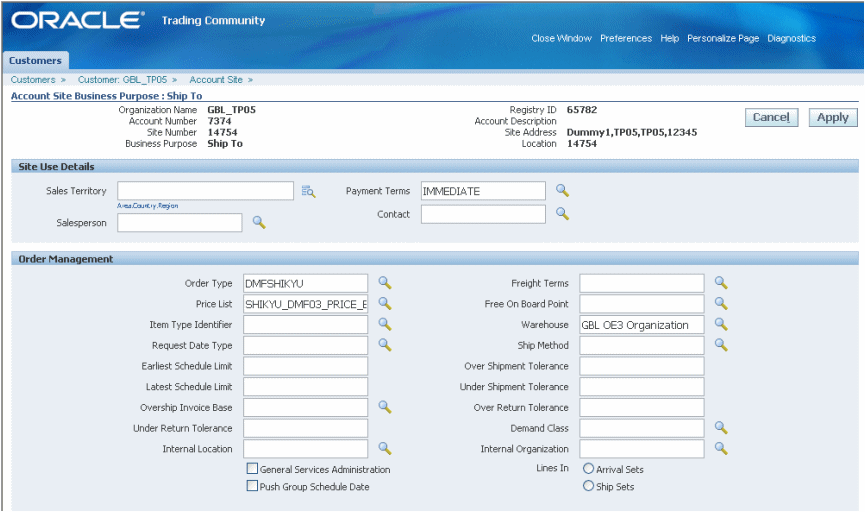Click the Close Window link
865x512 pixels.
tap(562, 39)
